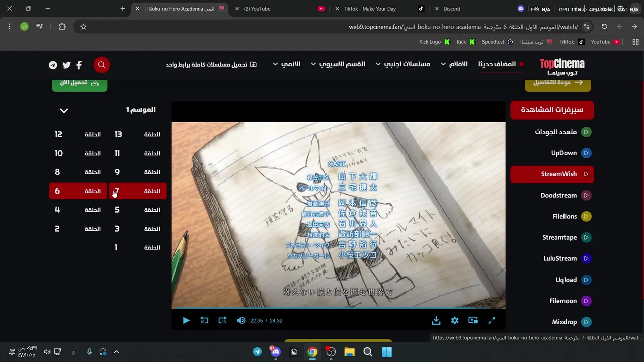Seek the video using the progress bar
The width and height of the screenshot is (644, 362).
(338, 308)
